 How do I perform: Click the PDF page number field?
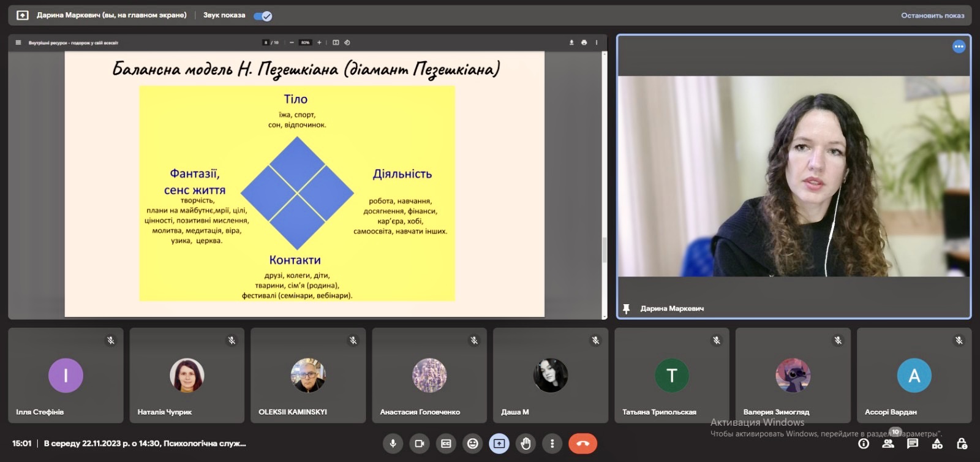point(266,43)
